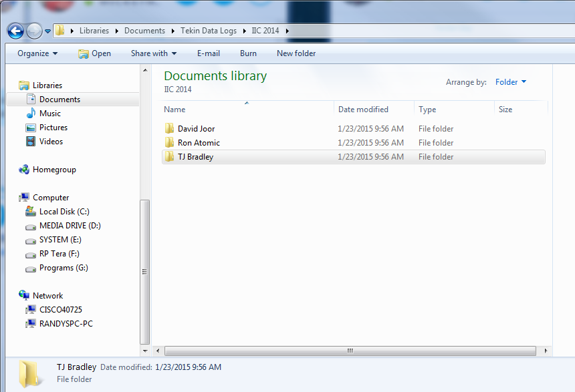The height and width of the screenshot is (392, 575).
Task: Open RP Tera (F:) drive
Action: click(x=60, y=254)
